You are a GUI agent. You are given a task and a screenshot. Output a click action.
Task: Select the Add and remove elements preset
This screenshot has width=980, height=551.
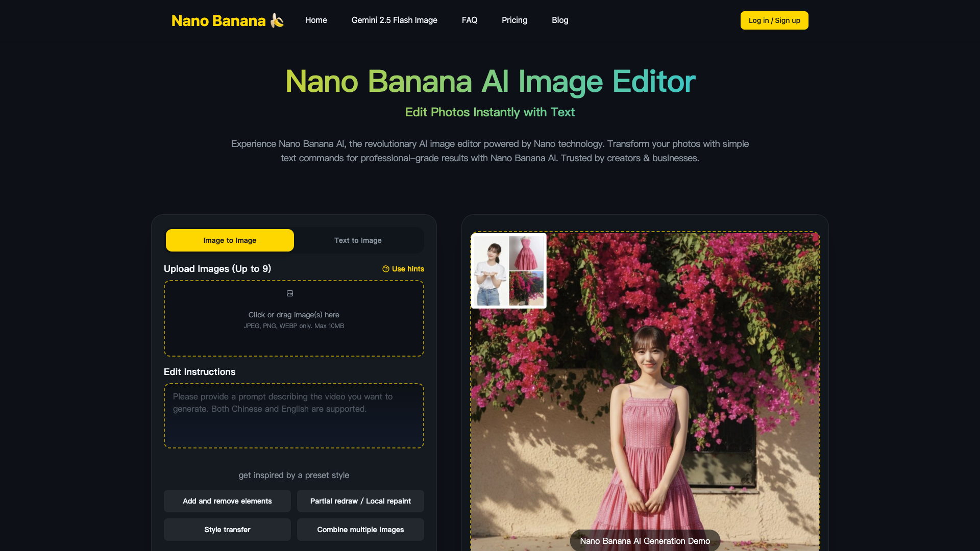coord(227,501)
